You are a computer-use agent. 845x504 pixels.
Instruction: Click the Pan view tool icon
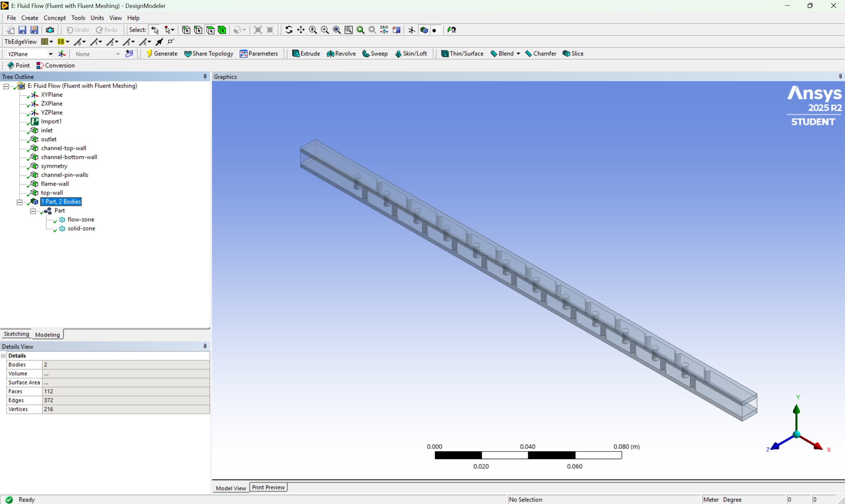[301, 30]
